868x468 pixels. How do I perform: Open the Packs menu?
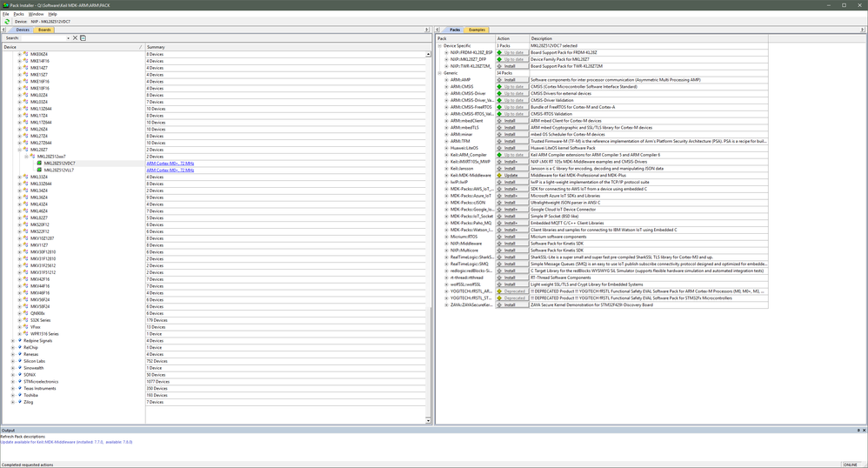pyautogui.click(x=18, y=14)
